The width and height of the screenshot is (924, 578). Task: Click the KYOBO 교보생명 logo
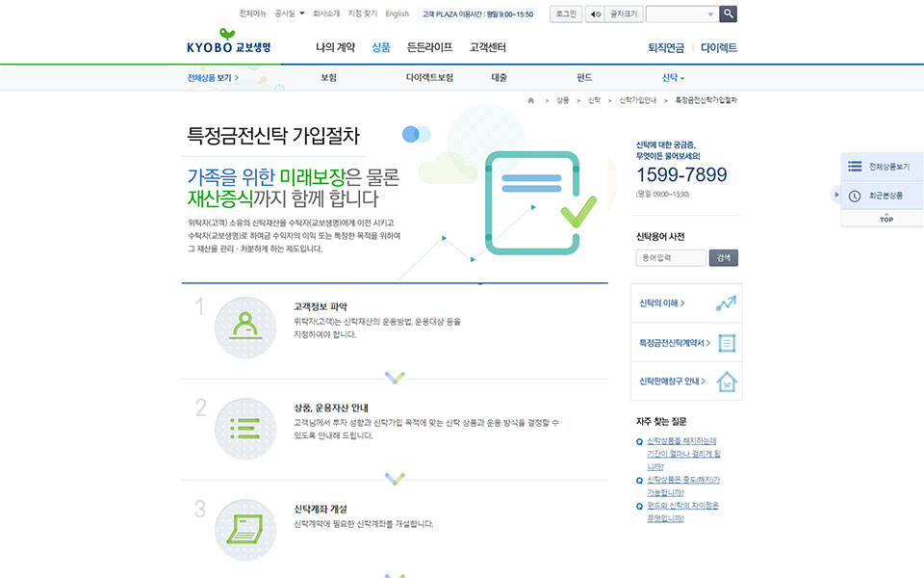[x=229, y=41]
